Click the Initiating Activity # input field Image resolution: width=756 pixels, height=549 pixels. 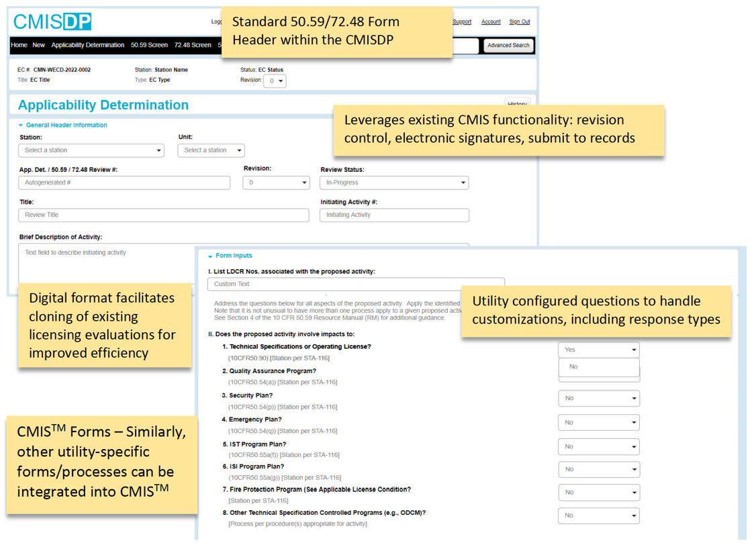(x=394, y=215)
